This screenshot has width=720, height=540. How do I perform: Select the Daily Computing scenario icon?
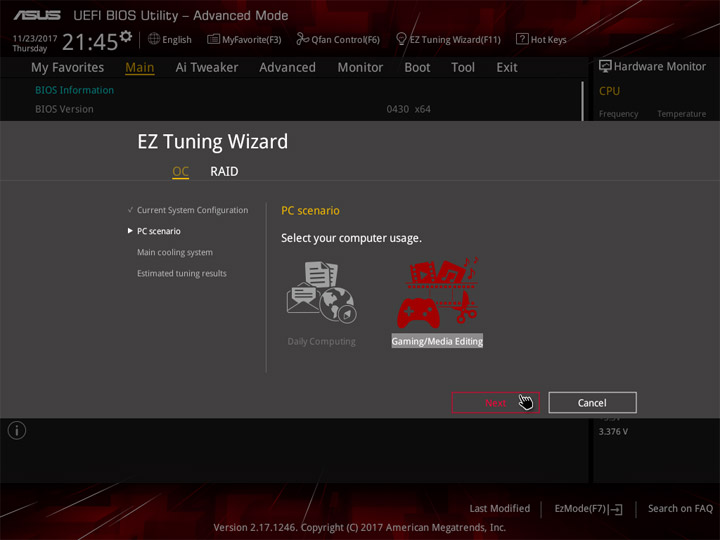[x=321, y=292]
